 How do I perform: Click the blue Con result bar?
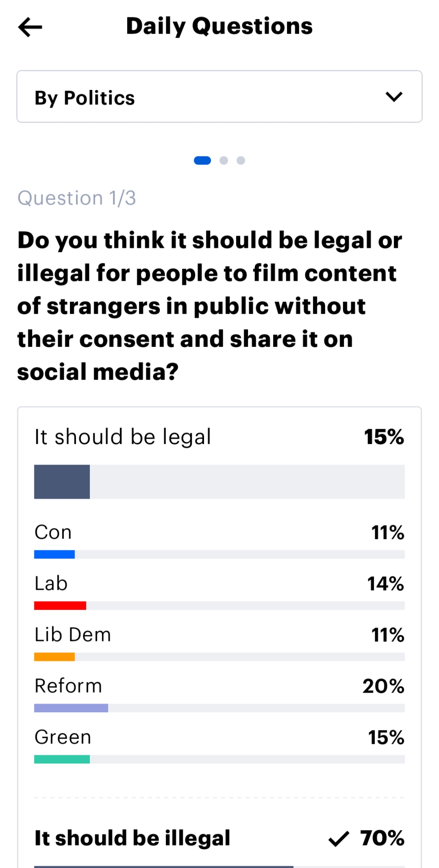pos(55,554)
